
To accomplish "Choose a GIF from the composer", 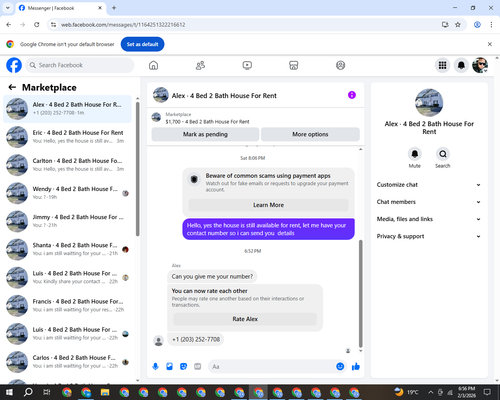I will (x=198, y=367).
